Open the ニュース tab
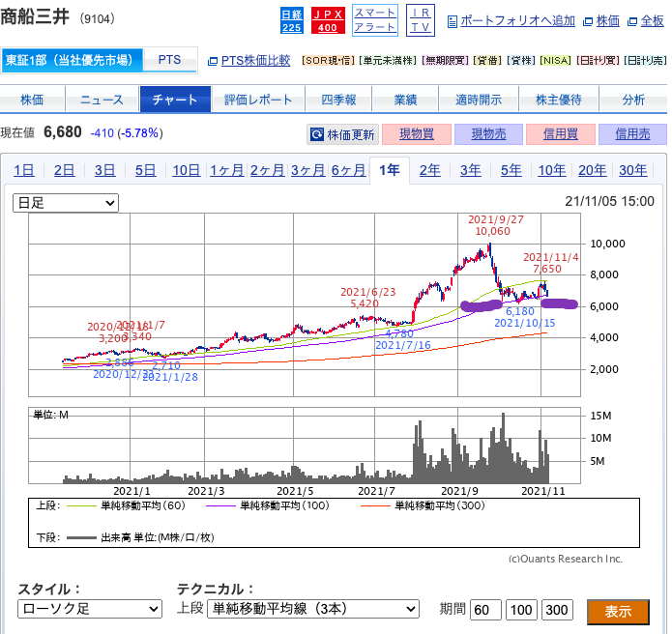Image resolution: width=672 pixels, height=634 pixels. click(x=102, y=100)
